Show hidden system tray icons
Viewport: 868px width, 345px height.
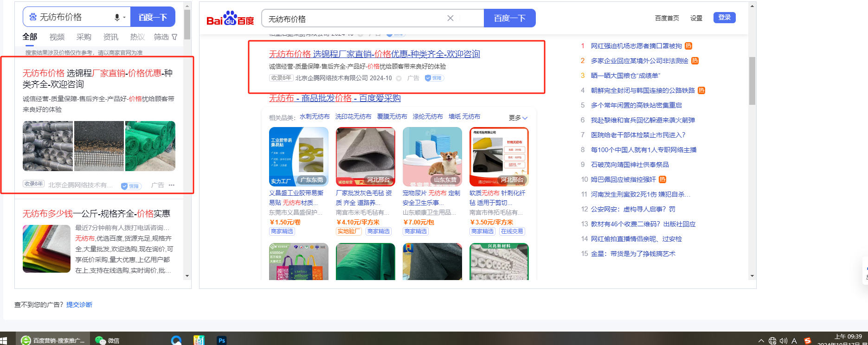(x=761, y=341)
